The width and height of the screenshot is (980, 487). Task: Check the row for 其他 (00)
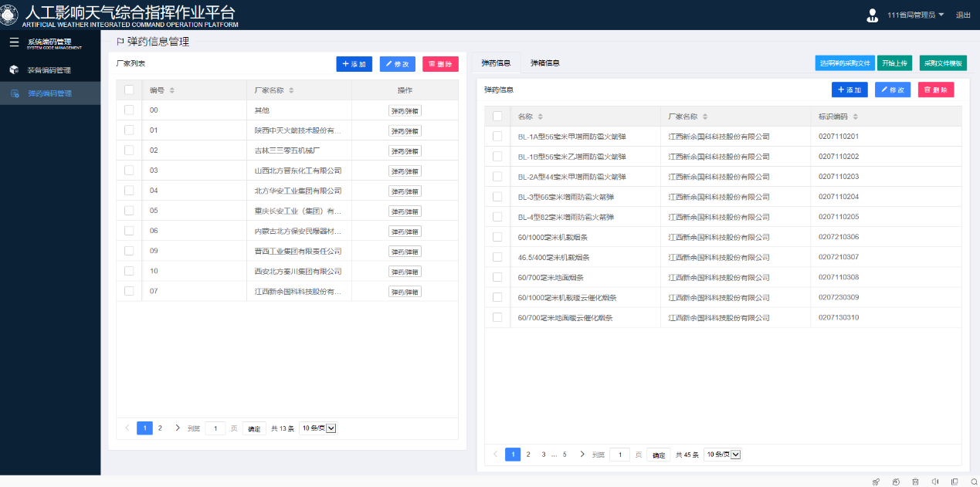(x=129, y=110)
